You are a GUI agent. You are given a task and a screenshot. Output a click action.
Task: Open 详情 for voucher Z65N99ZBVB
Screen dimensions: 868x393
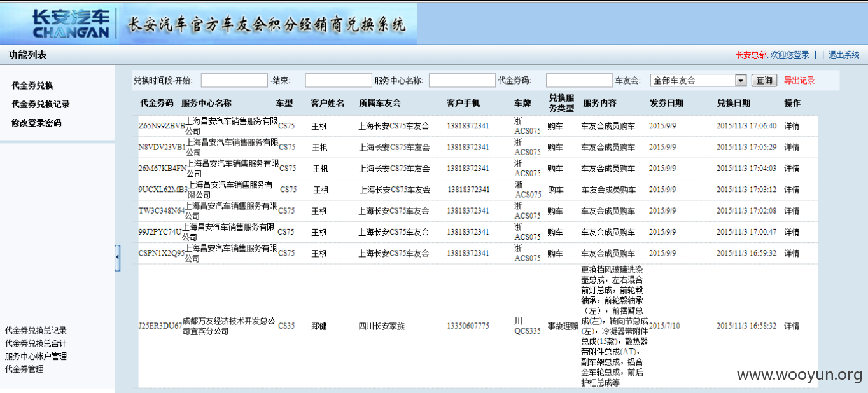pos(792,126)
